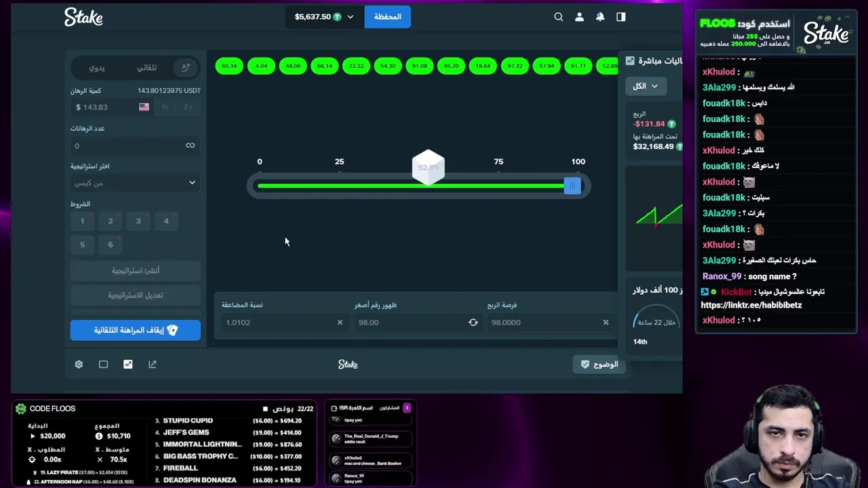Select condition 5 button
868x488 pixels.
[x=82, y=245]
